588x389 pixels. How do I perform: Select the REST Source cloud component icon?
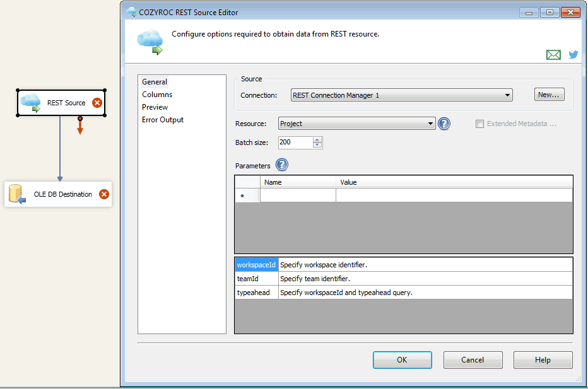(31, 103)
